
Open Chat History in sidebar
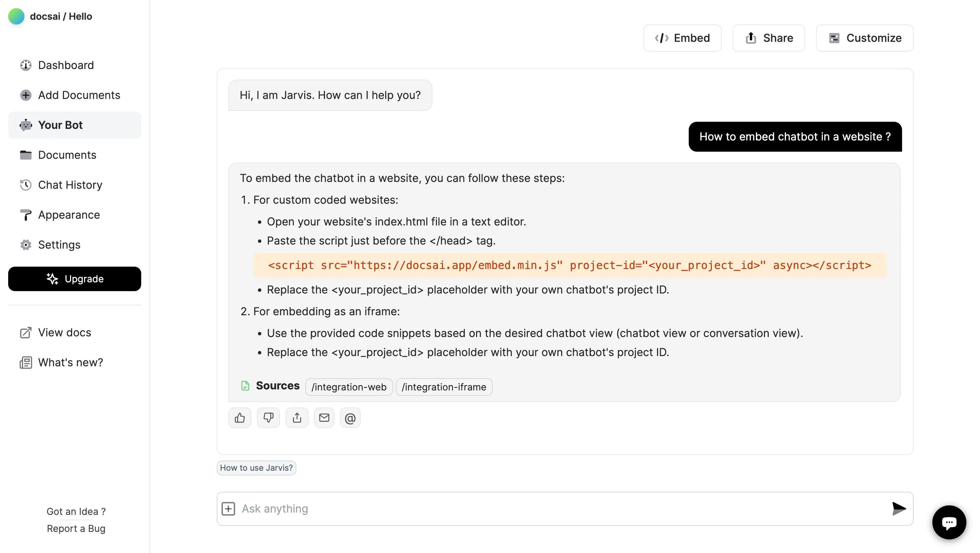[70, 185]
